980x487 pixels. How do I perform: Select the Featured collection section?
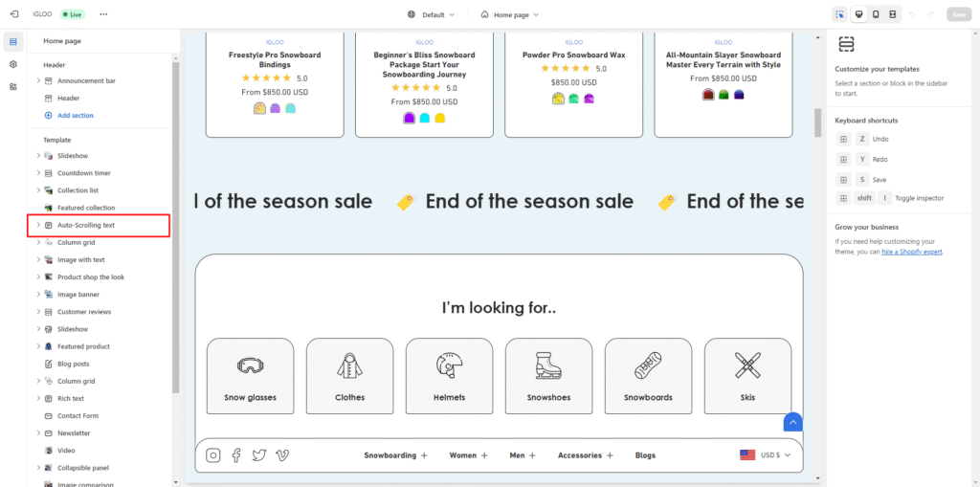85,208
